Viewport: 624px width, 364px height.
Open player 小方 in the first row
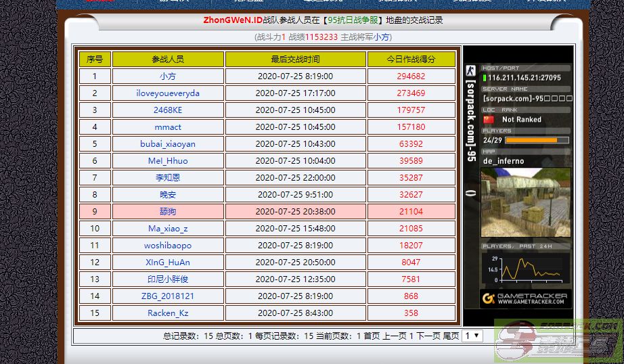[x=168, y=76]
